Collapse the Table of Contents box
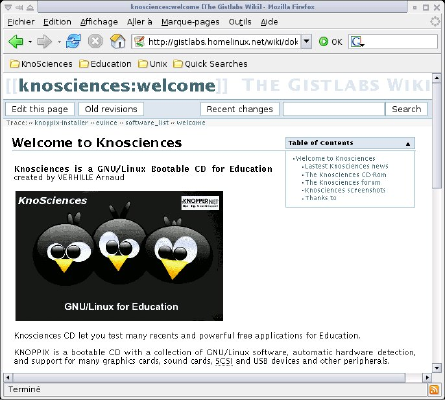The height and width of the screenshot is (400, 445). 408,144
